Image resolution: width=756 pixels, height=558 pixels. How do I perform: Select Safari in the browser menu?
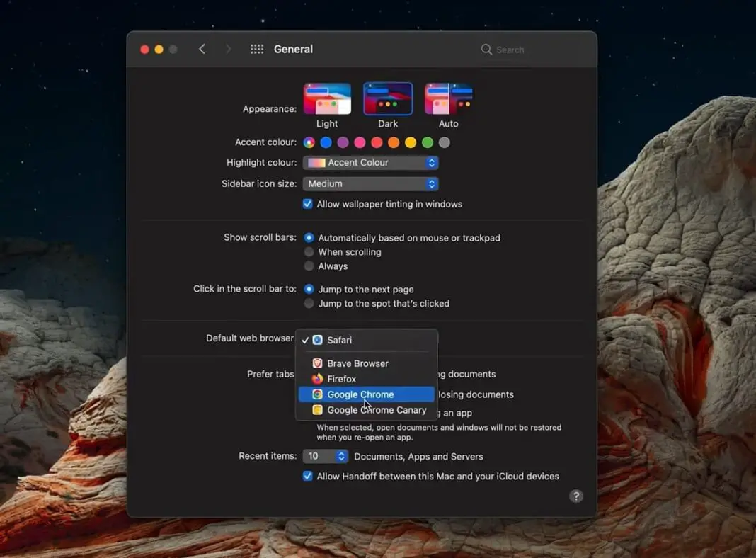[x=339, y=340]
